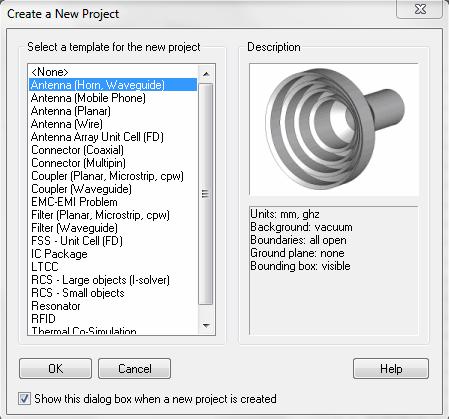
Task: Pick the EMC-EMI Problem template
Action: (x=113, y=202)
